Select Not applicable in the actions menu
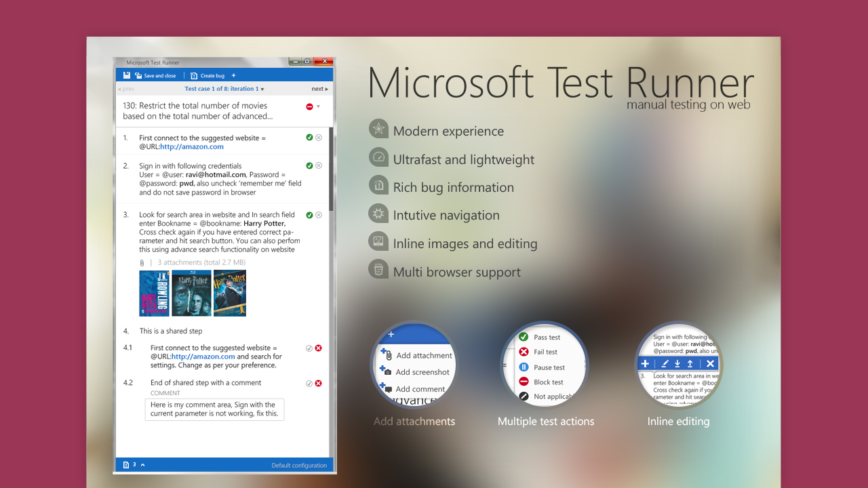868x488 pixels. coord(547,396)
